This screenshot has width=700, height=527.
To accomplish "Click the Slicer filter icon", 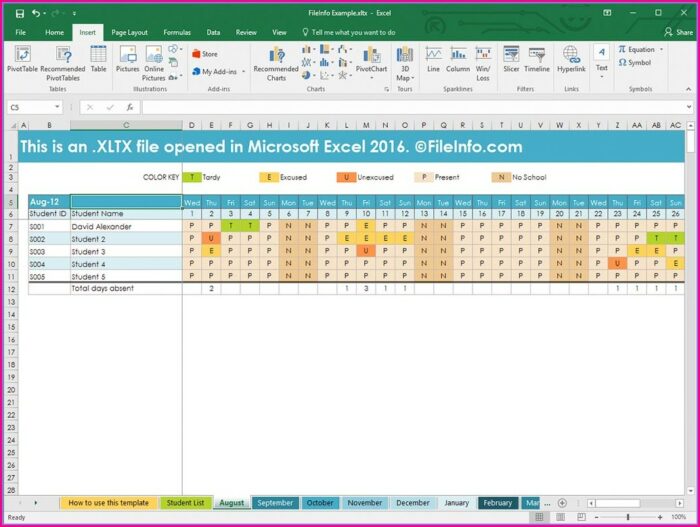I will (x=511, y=59).
